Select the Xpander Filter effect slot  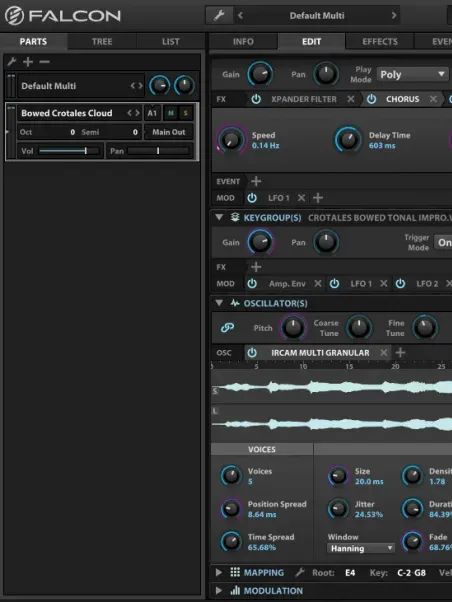[x=304, y=99]
